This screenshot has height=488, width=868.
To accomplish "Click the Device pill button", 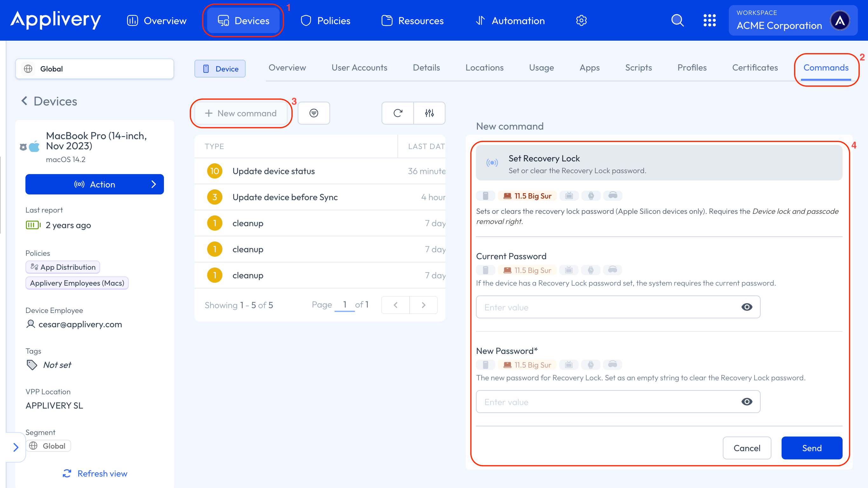I will [x=220, y=69].
